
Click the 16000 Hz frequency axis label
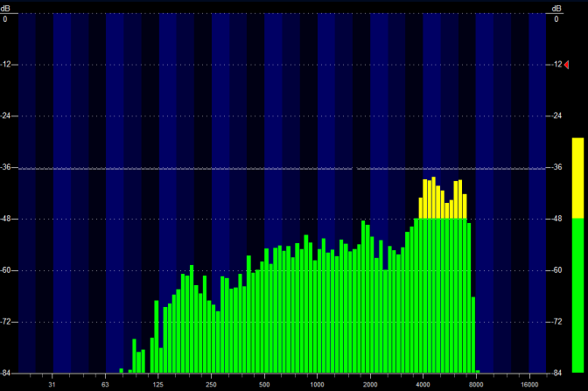529,385
